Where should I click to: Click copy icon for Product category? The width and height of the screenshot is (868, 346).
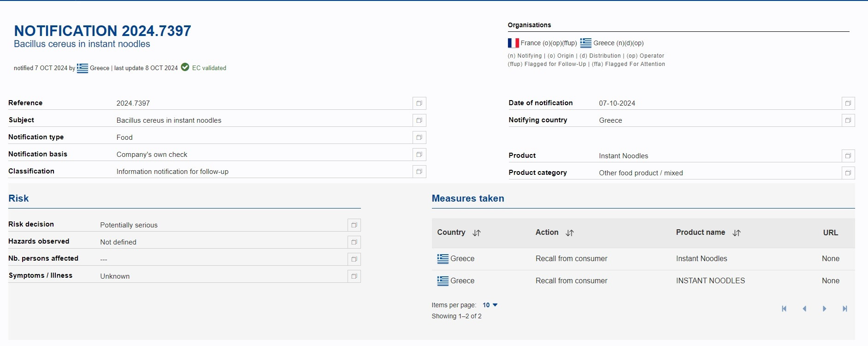pyautogui.click(x=848, y=173)
